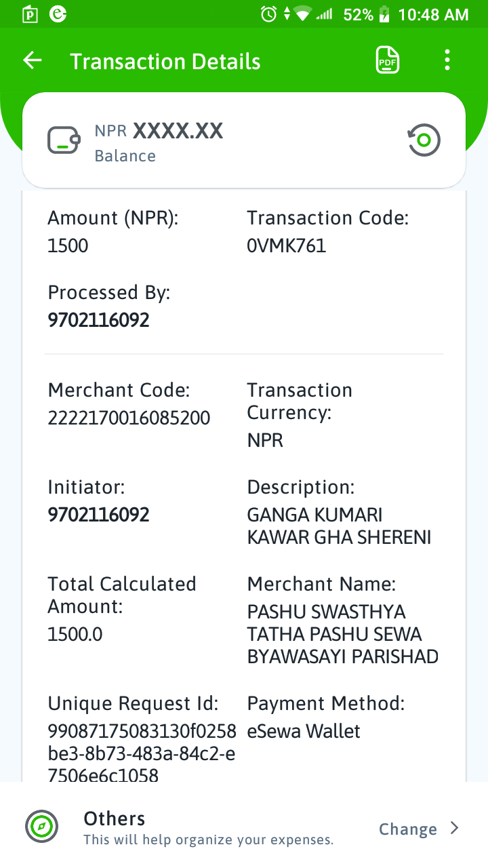Tap the alarm clock status icon
Viewport: 488px width, 868px height.
269,14
